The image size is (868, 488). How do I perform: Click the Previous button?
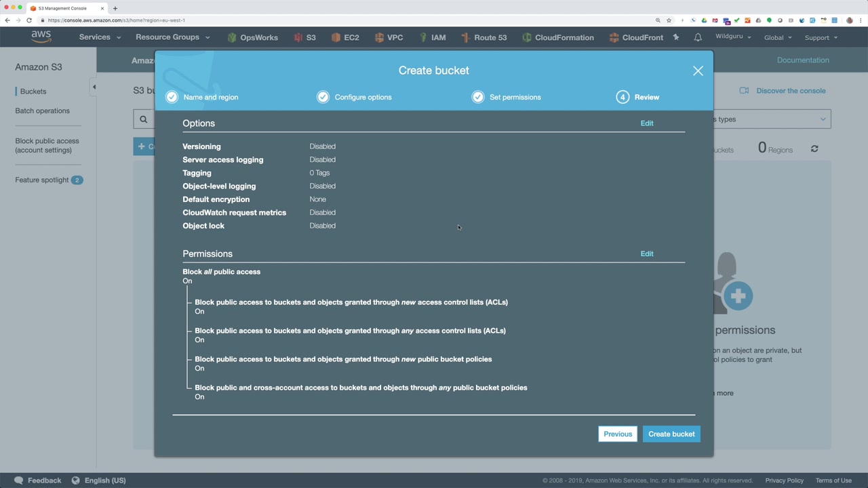point(618,434)
